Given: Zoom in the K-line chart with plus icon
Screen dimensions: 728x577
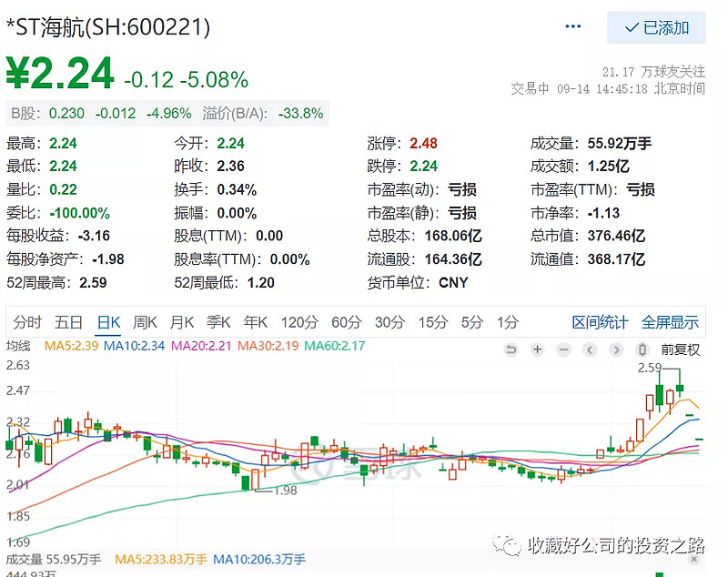Looking at the screenshot, I should (x=538, y=349).
